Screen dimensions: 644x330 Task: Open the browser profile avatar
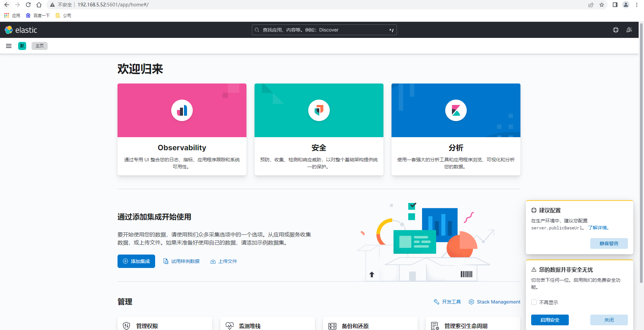tap(626, 5)
